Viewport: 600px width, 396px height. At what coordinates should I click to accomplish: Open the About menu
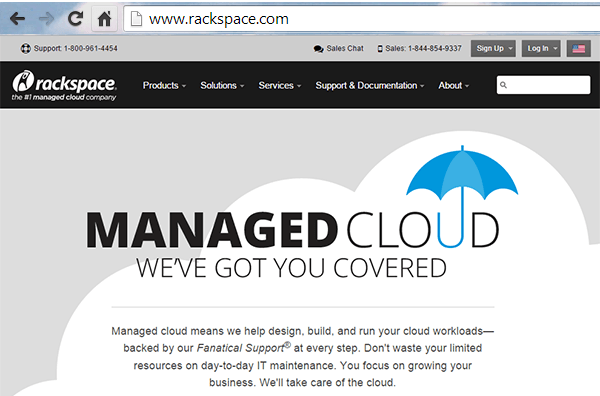click(453, 85)
